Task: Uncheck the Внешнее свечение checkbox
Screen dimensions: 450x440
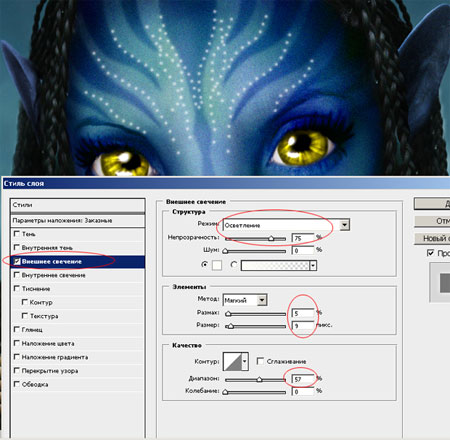Action: [17, 261]
